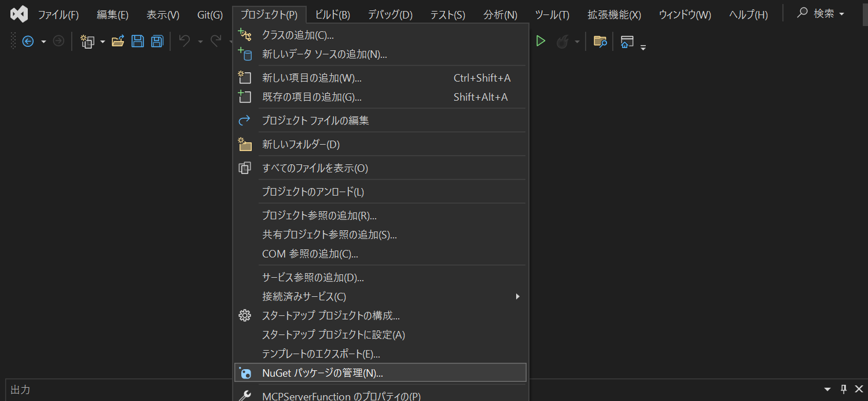Click the home window toolbar icon
Image resolution: width=868 pixels, height=401 pixels.
click(x=627, y=42)
